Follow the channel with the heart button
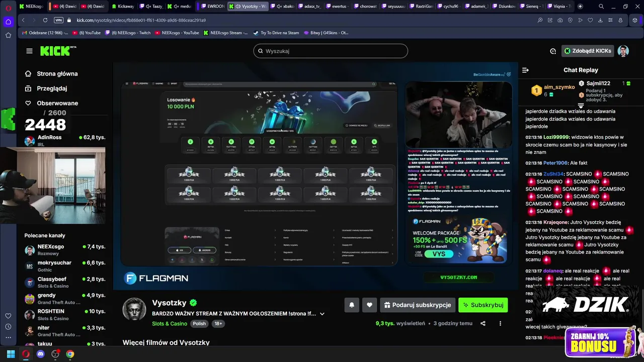The height and width of the screenshot is (362, 644). [x=369, y=305]
